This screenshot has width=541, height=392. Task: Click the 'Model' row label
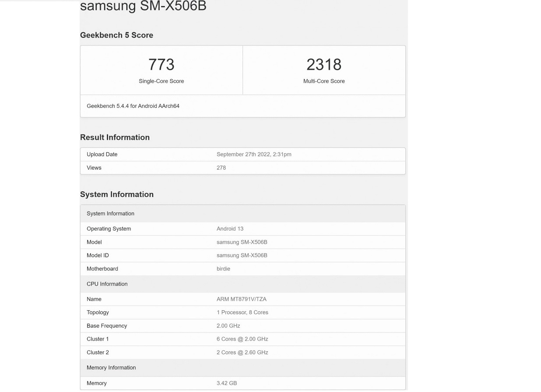(94, 242)
